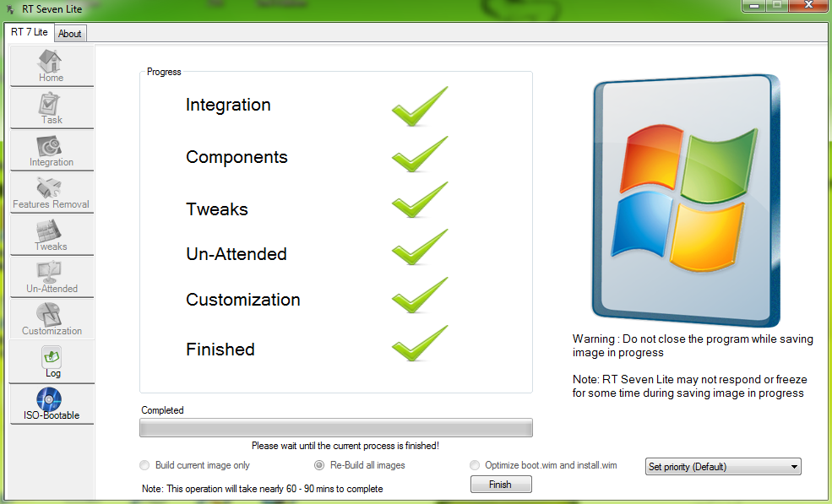Image resolution: width=832 pixels, height=504 pixels.
Task: Open the ISO-Bootable disc section
Action: (52, 404)
